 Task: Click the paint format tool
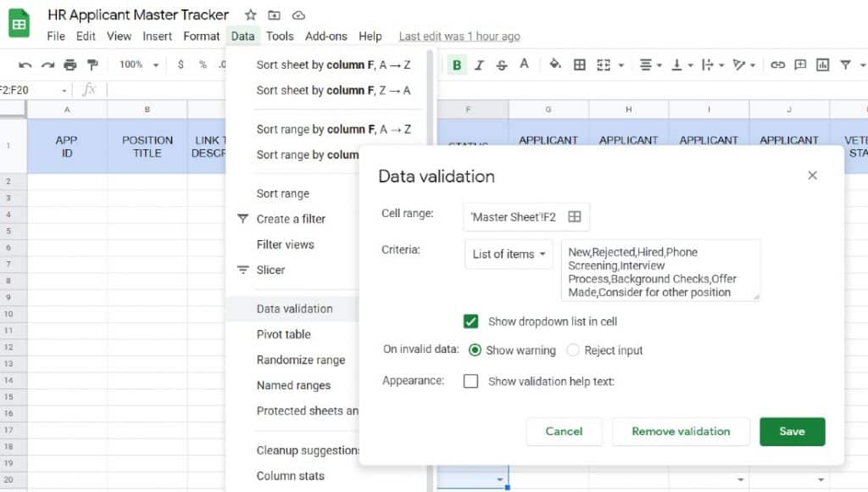(94, 64)
